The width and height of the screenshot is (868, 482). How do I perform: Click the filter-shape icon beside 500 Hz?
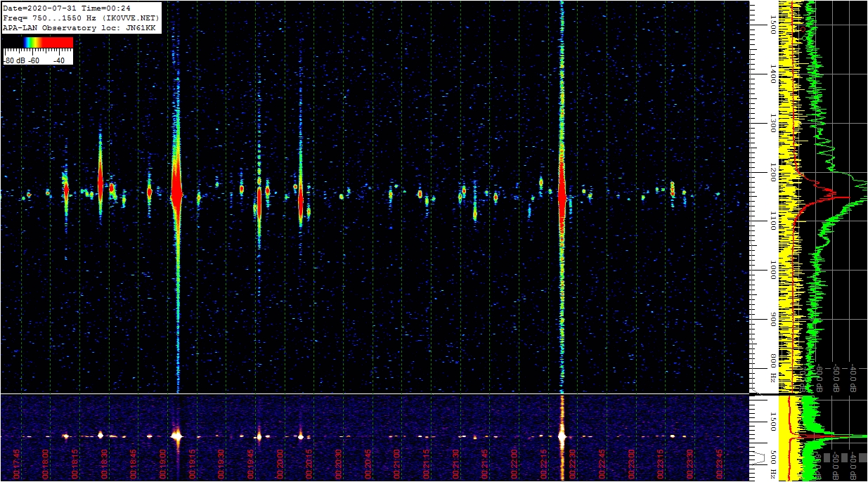pyautogui.click(x=760, y=459)
